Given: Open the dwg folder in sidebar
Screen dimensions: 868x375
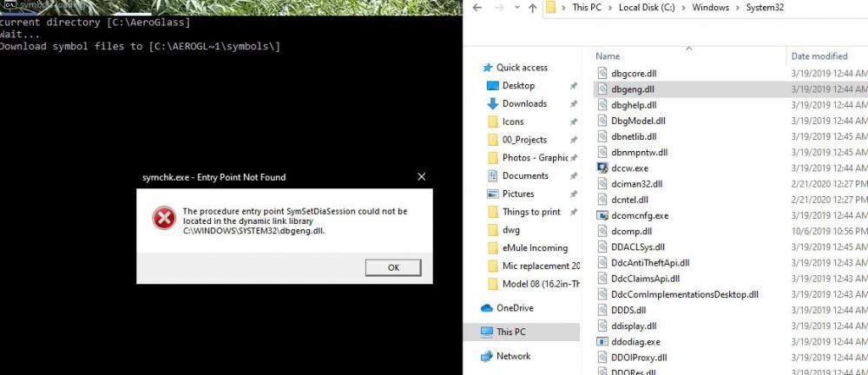Looking at the screenshot, I should 511,230.
